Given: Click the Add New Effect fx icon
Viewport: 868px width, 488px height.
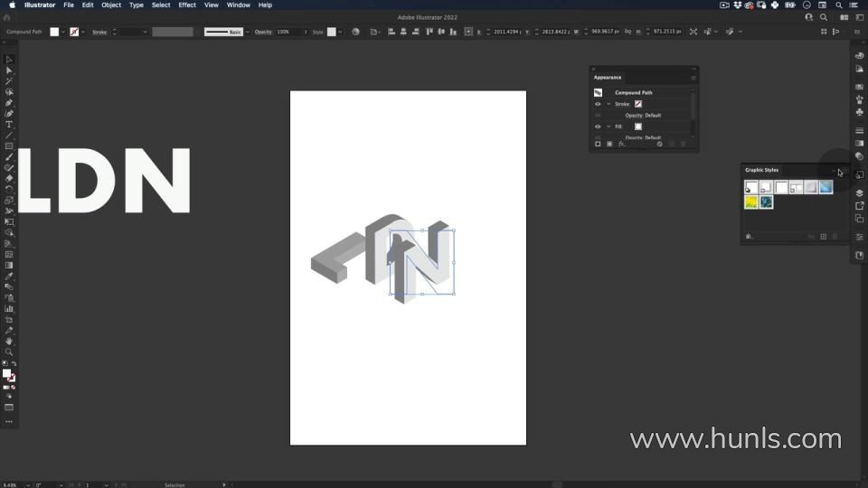Looking at the screenshot, I should click(x=622, y=144).
